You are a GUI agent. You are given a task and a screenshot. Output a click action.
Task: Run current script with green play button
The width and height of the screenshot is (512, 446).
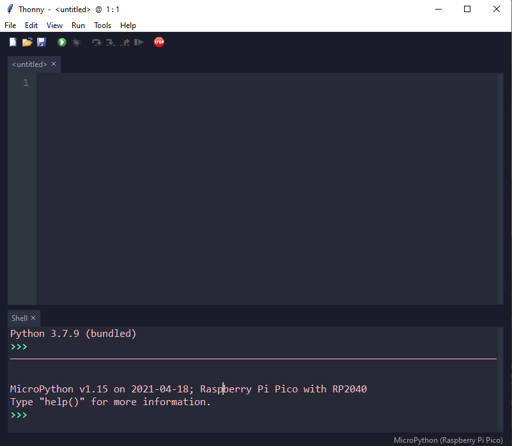pos(62,42)
